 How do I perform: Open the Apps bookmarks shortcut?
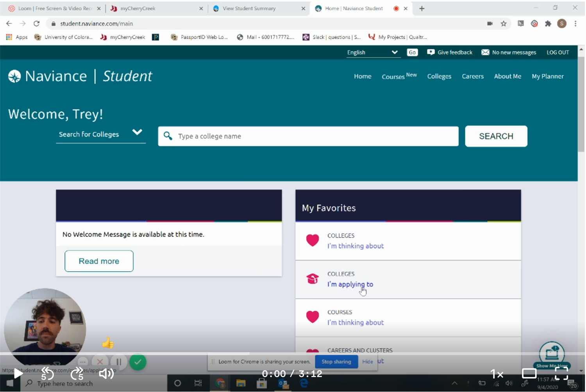(x=17, y=37)
